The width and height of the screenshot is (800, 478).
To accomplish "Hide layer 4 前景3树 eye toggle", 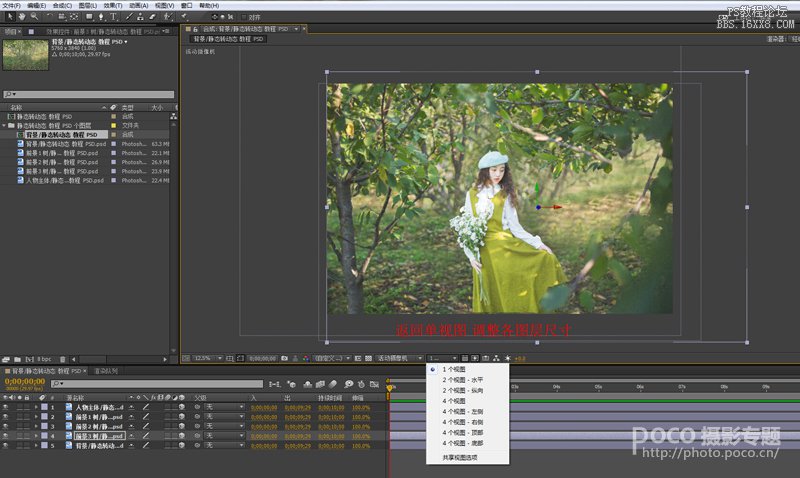I will click(6, 436).
